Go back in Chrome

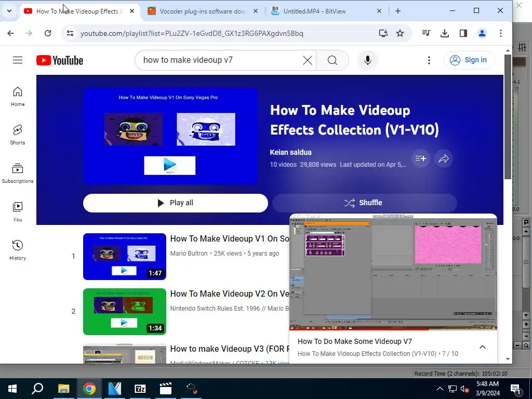(x=10, y=33)
